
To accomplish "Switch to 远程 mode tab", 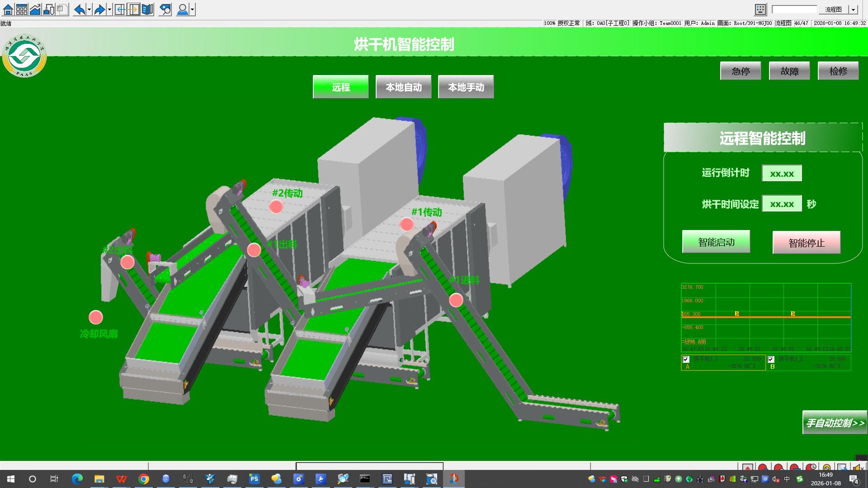I will [x=340, y=87].
